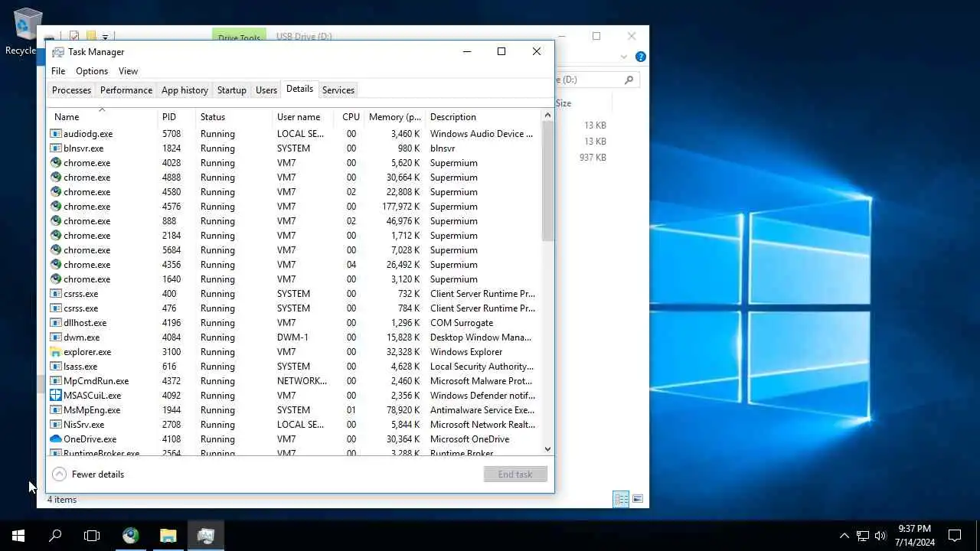Open File Explorer from taskbar
980x551 pixels.
tap(168, 536)
